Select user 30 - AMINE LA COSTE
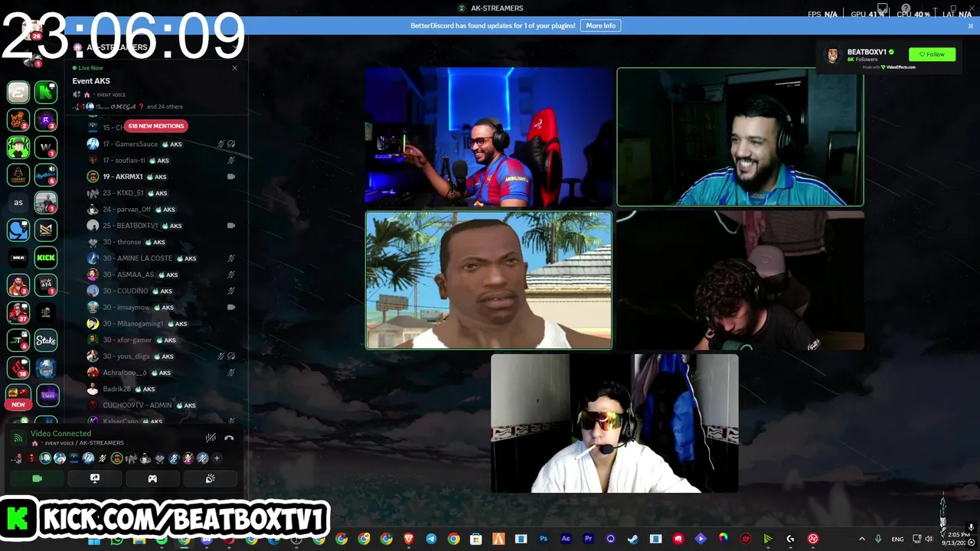The width and height of the screenshot is (980, 551). 161,258
